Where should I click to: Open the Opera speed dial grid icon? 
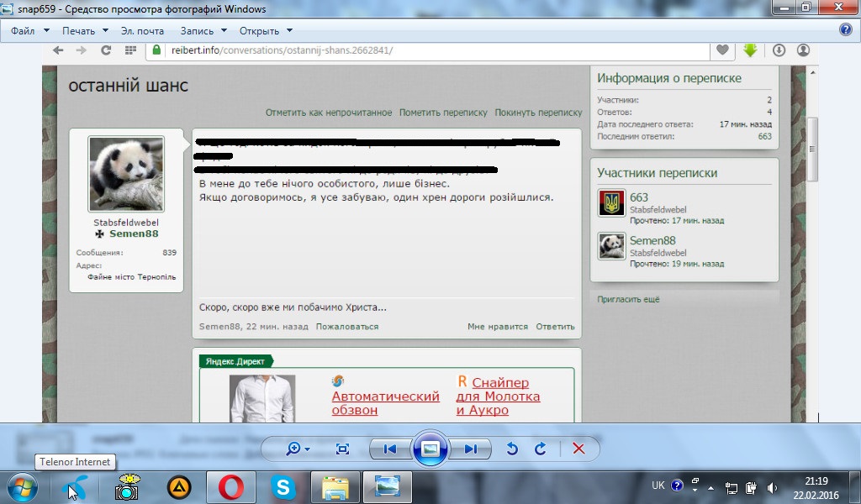(130, 50)
